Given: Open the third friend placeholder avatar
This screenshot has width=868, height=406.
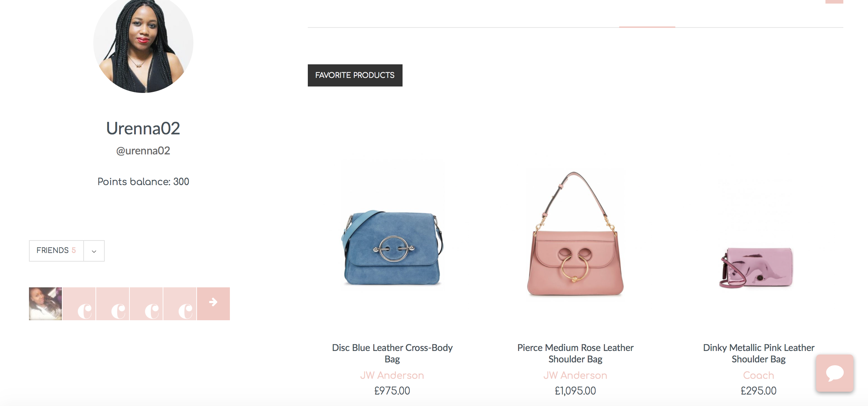Looking at the screenshot, I should point(113,303).
